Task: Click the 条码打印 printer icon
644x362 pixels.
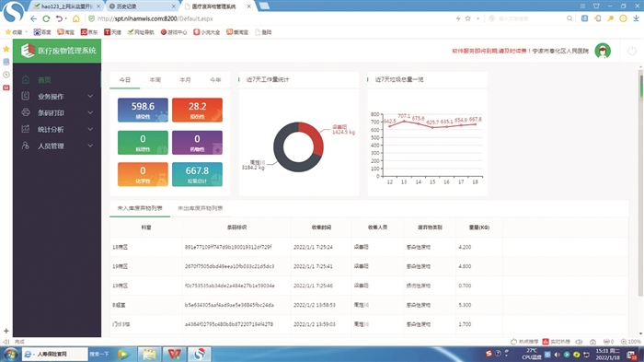Action: pos(26,112)
